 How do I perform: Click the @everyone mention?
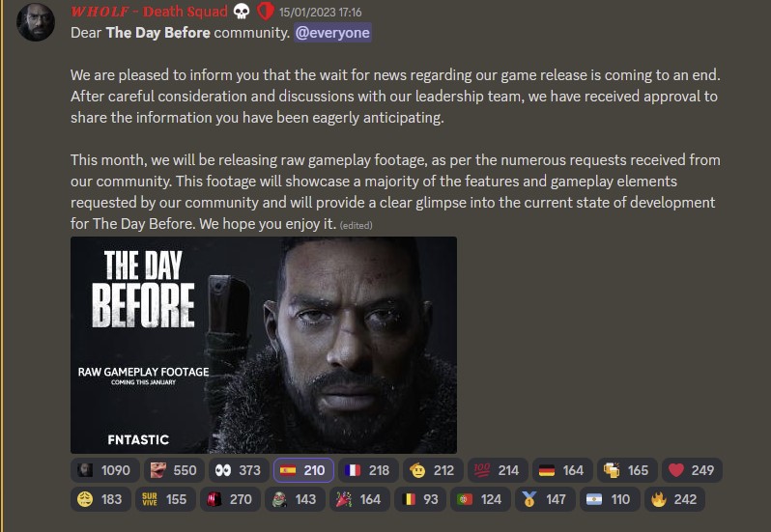pyautogui.click(x=332, y=33)
